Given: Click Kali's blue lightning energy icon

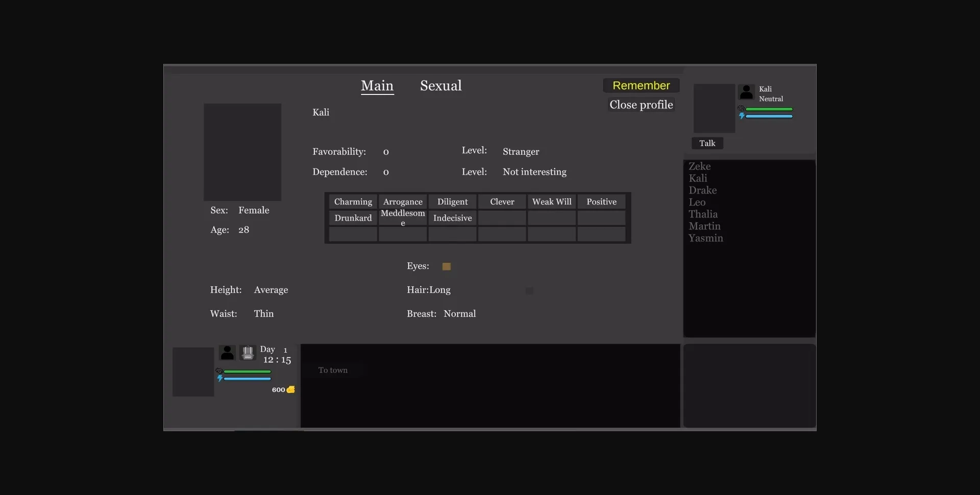Looking at the screenshot, I should coord(742,116).
